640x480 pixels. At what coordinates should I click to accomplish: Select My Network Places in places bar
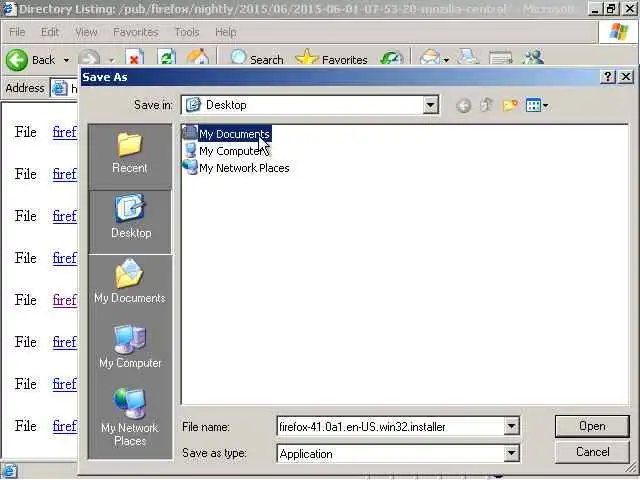coord(130,416)
